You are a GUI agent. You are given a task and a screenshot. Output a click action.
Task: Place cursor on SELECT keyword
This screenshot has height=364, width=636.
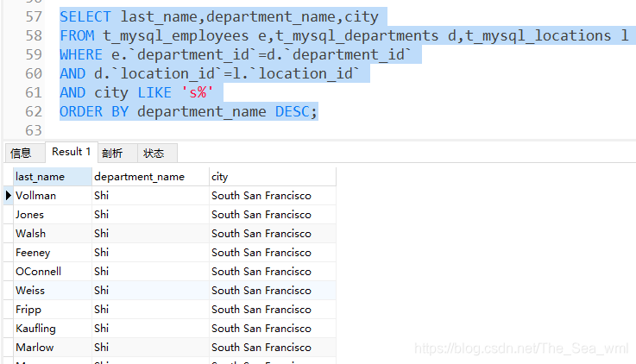(85, 16)
